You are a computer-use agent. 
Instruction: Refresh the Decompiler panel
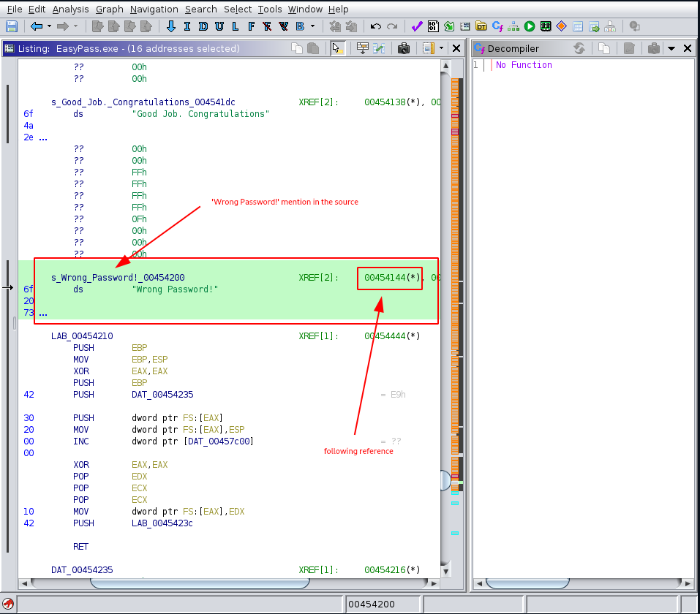580,48
